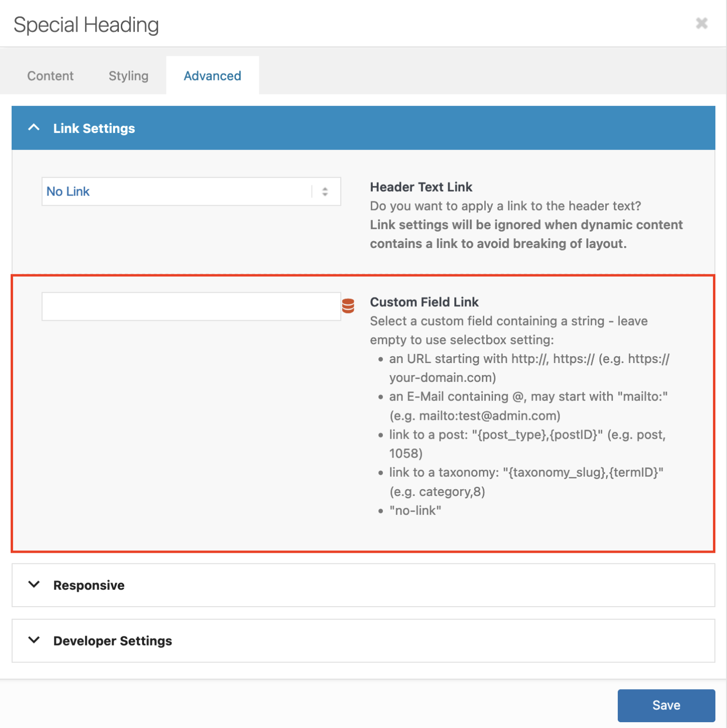Screen dimensions: 727x728
Task: Click the up-down arrows of Header Text Link select
Action: click(x=325, y=192)
